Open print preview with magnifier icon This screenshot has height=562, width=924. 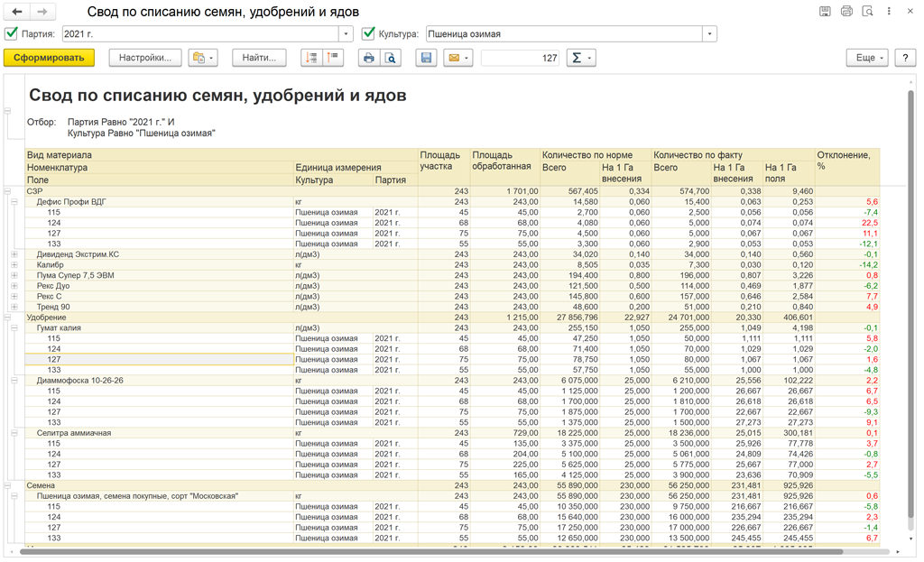tap(391, 58)
